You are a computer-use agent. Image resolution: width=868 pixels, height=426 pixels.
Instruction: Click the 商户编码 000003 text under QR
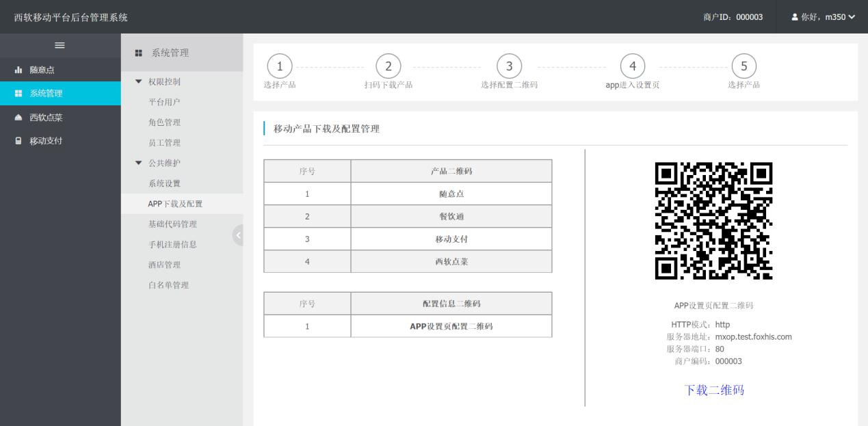point(708,361)
